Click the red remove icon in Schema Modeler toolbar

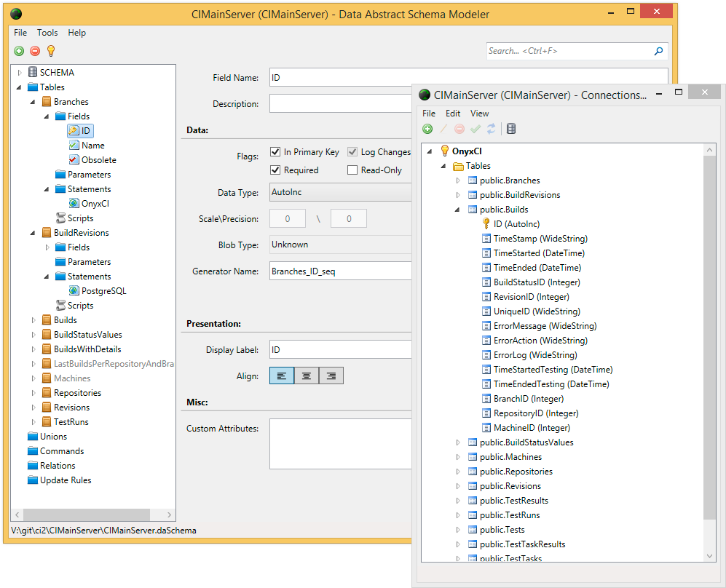pyautogui.click(x=35, y=51)
